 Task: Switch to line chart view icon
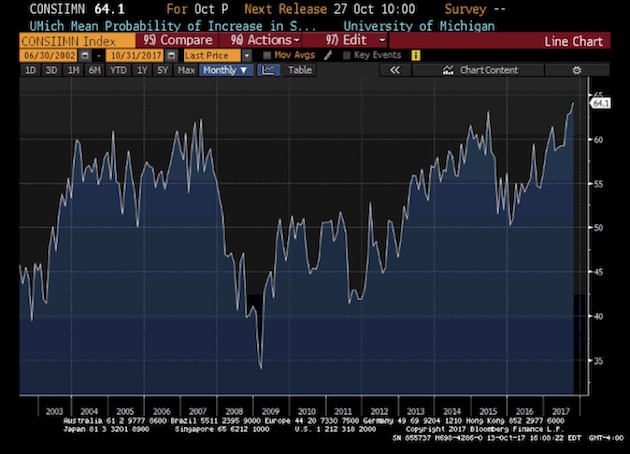tap(269, 71)
